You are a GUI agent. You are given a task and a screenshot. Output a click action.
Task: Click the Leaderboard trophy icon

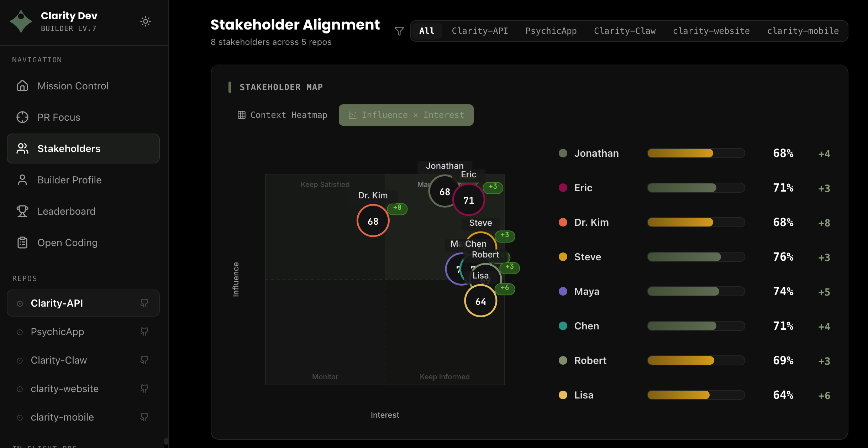22,211
